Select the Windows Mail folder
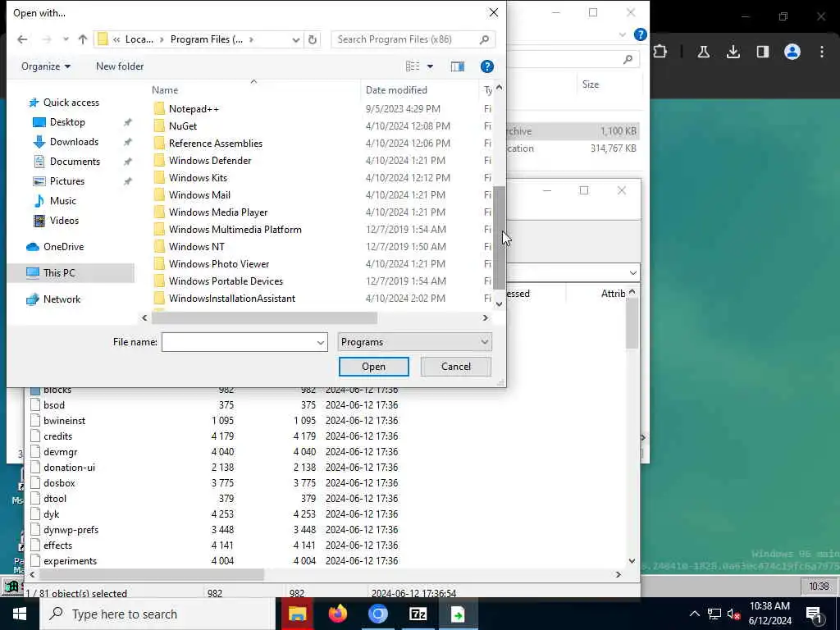This screenshot has height=630, width=840. [199, 195]
